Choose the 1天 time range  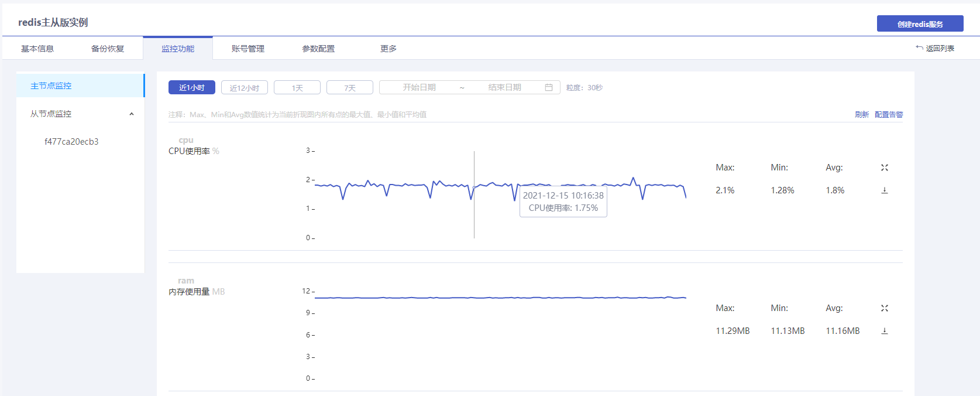(x=297, y=87)
